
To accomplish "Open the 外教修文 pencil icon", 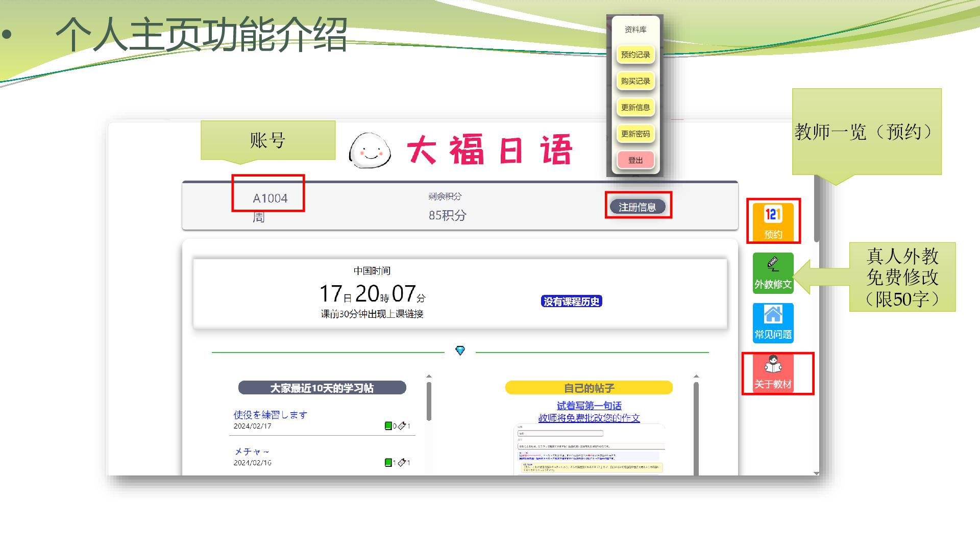I will click(773, 265).
